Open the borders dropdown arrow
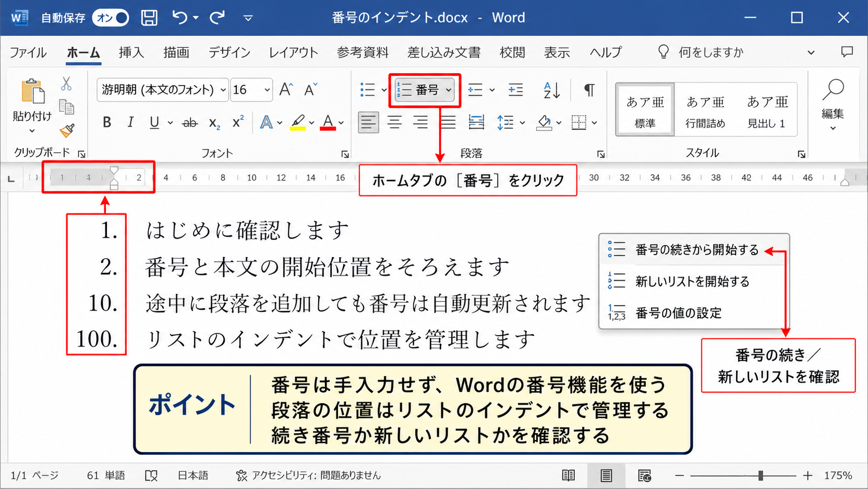868x489 pixels. coord(594,123)
